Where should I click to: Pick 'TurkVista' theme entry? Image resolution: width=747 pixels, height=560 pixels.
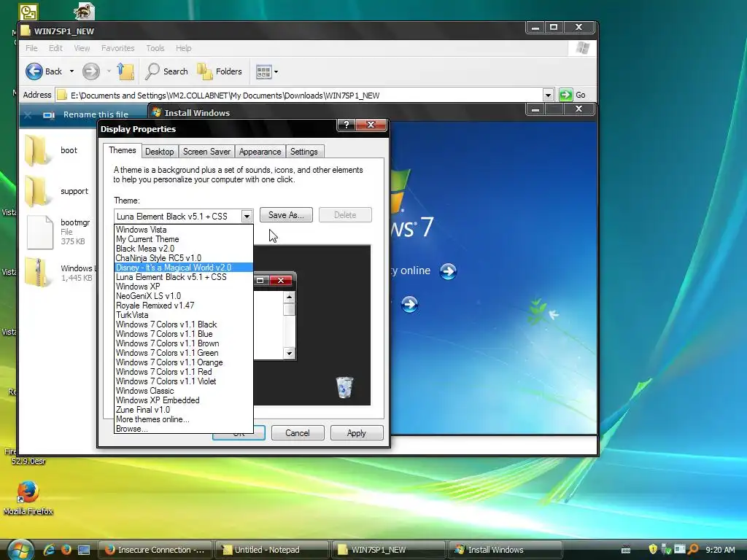183,315
